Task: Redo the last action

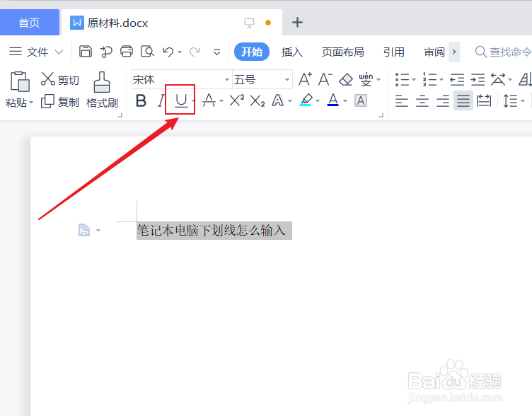Action: [195, 52]
